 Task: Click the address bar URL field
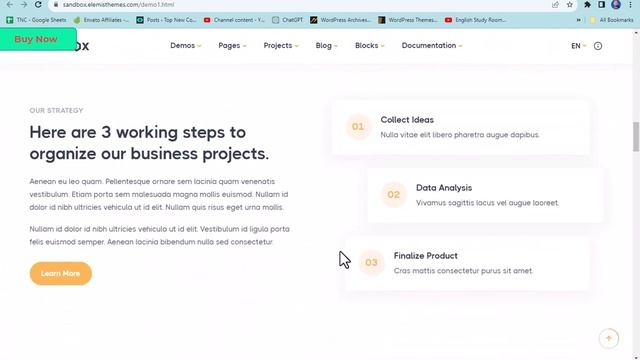click(x=302, y=5)
